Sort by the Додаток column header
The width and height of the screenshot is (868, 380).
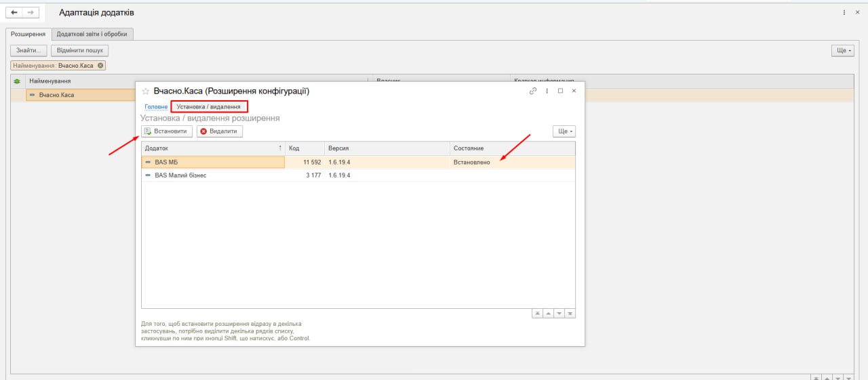[212, 148]
